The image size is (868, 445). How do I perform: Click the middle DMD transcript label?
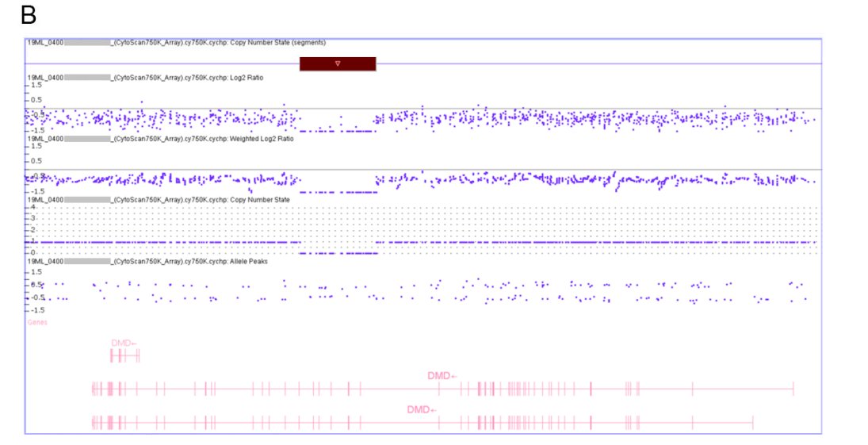(x=442, y=376)
